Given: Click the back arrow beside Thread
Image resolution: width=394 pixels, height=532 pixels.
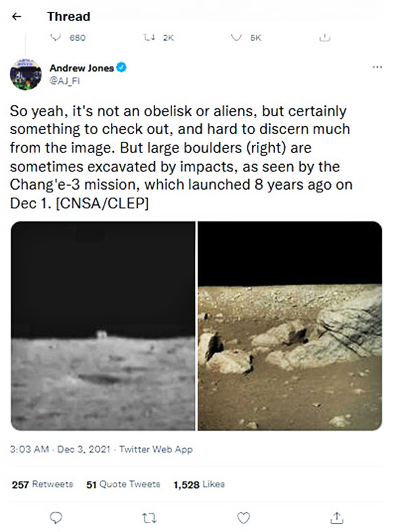Looking at the screenshot, I should [18, 16].
